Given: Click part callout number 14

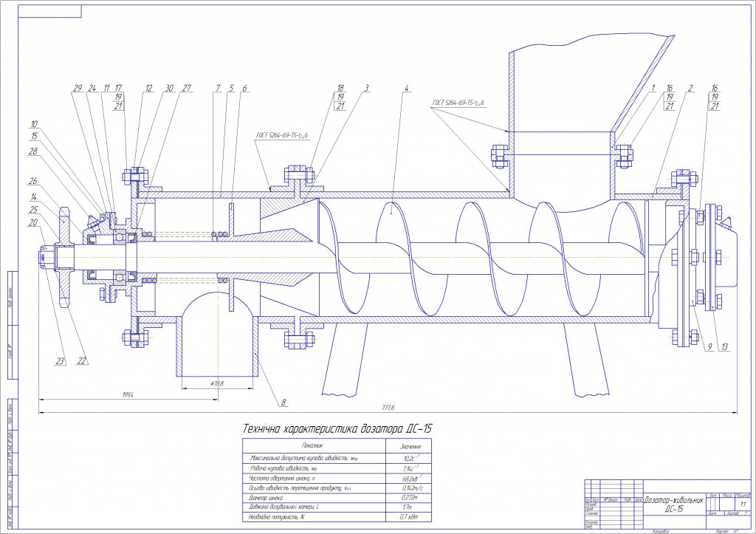Looking at the screenshot, I should (34, 196).
